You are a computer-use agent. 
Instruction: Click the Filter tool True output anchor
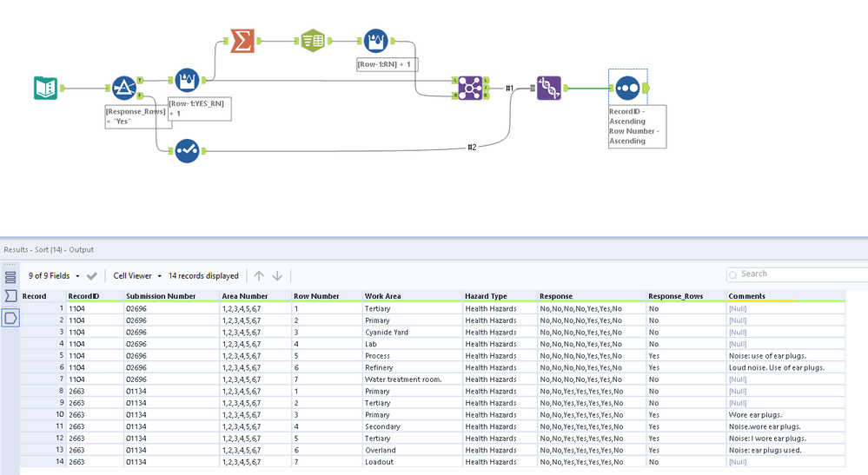tap(140, 80)
